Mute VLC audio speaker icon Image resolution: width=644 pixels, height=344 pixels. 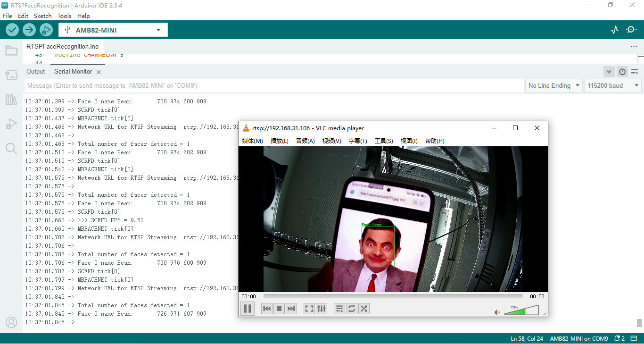[497, 312]
